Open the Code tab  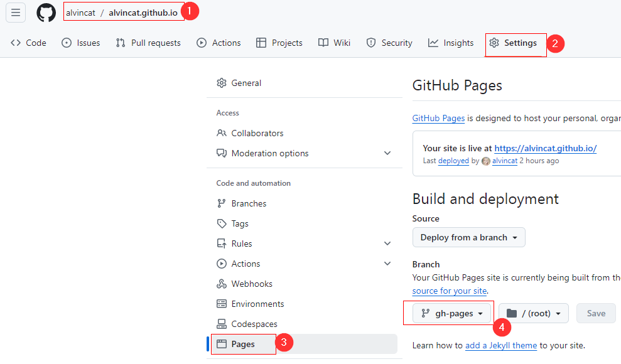29,43
